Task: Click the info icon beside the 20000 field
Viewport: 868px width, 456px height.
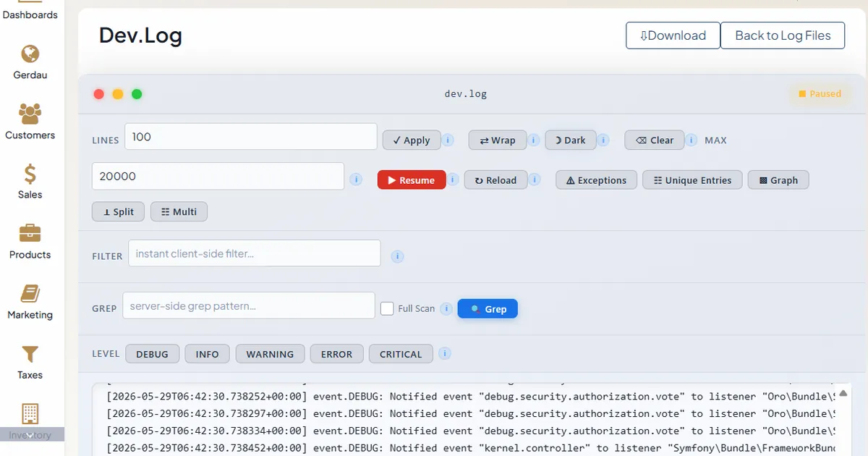Action: (356, 180)
